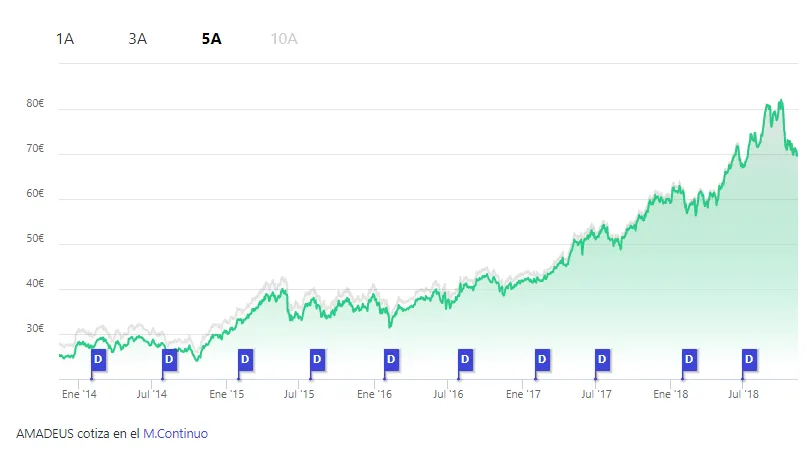Select the dividend marker nearest Ene '18

coord(689,358)
